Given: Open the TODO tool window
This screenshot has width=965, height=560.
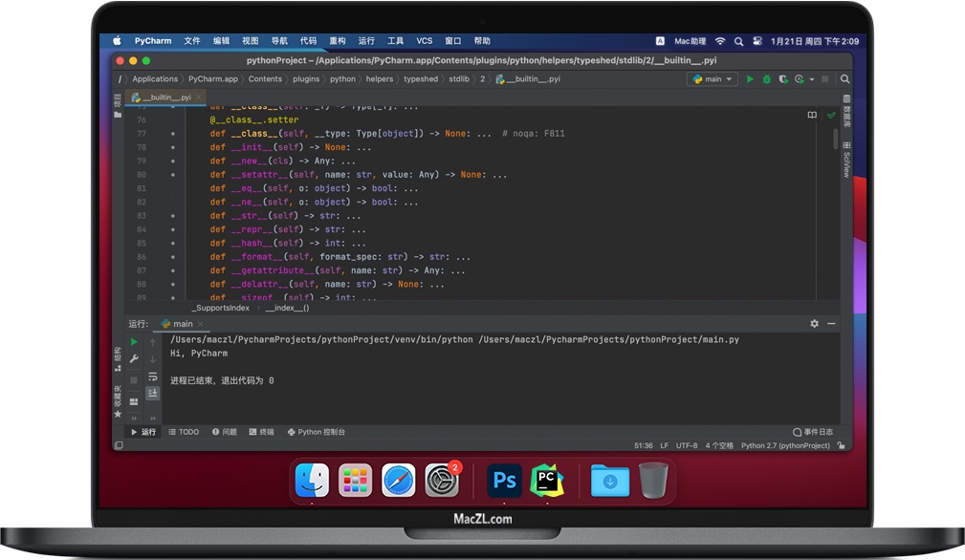Looking at the screenshot, I should (184, 432).
